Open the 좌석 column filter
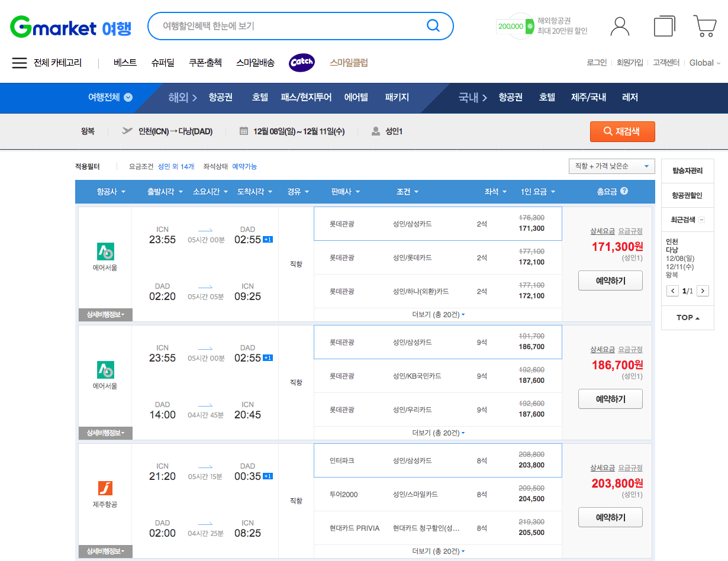 (x=495, y=192)
